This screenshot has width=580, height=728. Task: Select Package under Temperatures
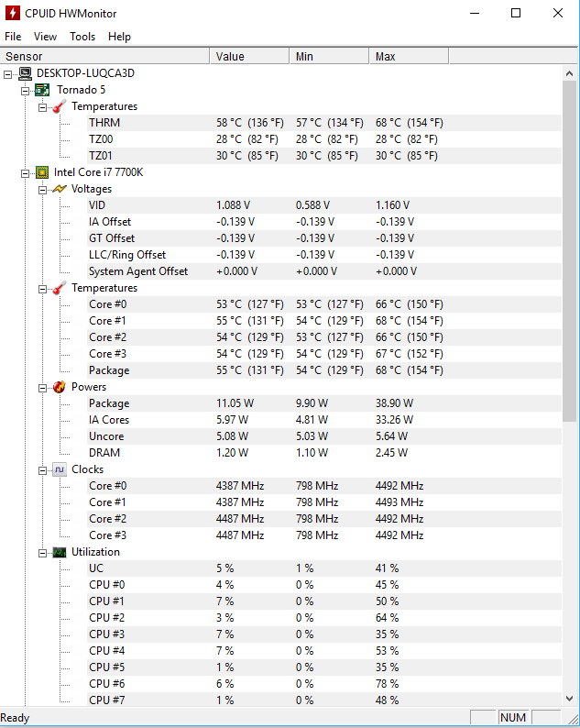pyautogui.click(x=324, y=370)
